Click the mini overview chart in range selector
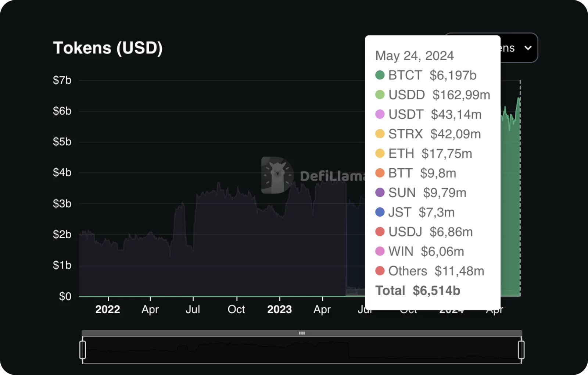588x375 pixels. tap(302, 350)
